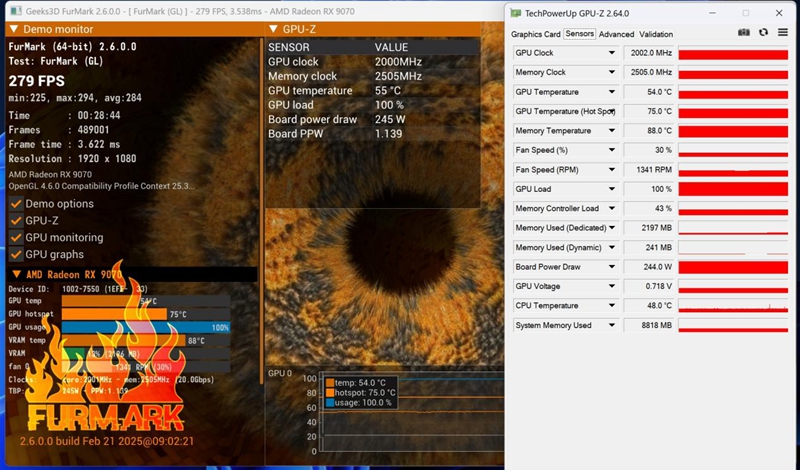Open the Memory Clock sensor dropdown

point(611,72)
